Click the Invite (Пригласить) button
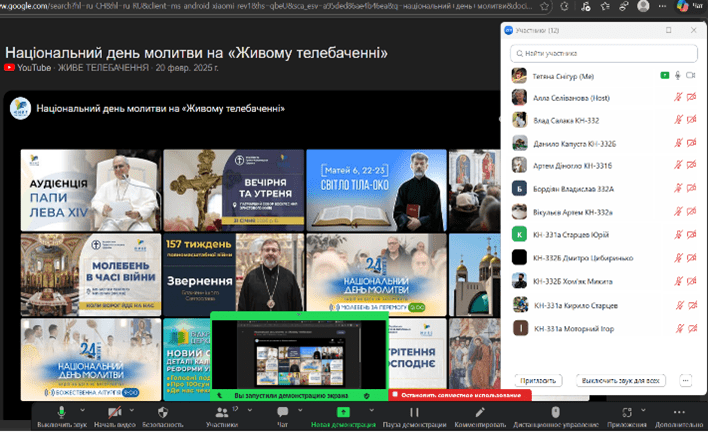This screenshot has width=708, height=432. [x=539, y=380]
